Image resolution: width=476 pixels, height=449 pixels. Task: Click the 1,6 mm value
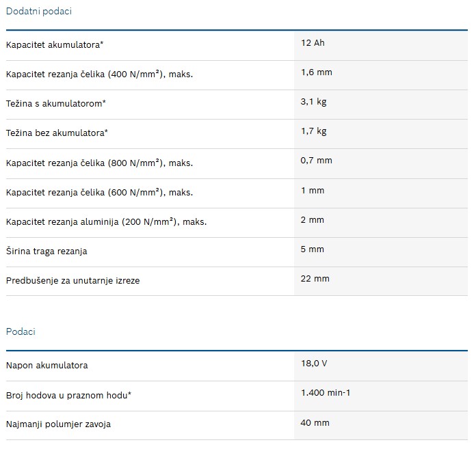[317, 72]
